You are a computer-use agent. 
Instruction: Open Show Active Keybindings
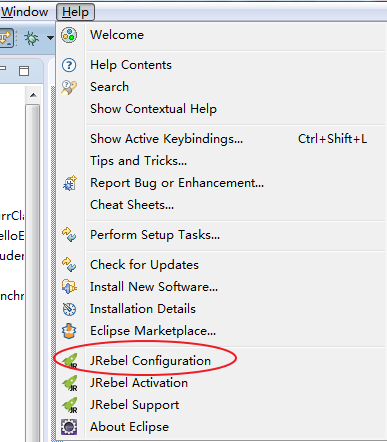pyautogui.click(x=166, y=139)
